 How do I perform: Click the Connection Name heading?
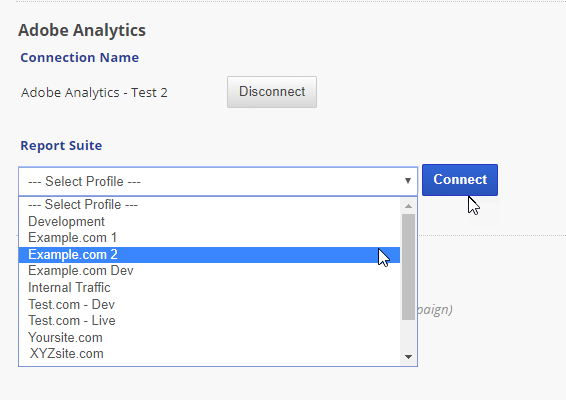(79, 58)
